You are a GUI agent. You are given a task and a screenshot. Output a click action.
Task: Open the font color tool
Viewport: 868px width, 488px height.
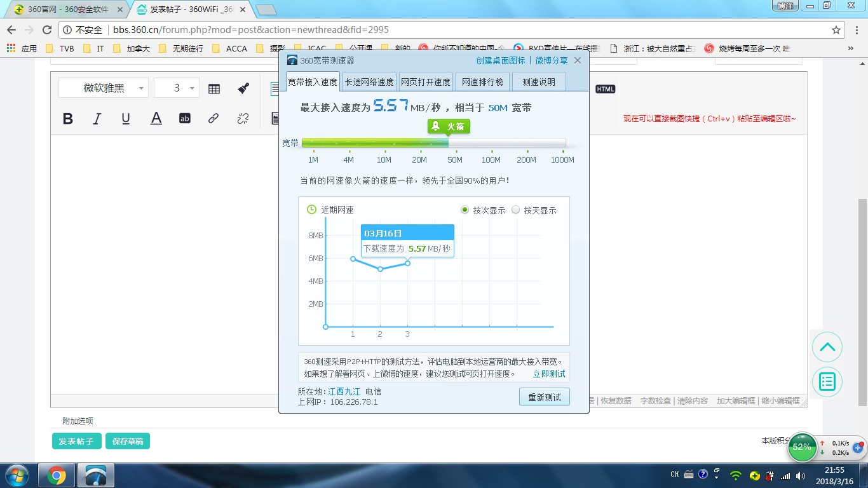[x=156, y=118]
